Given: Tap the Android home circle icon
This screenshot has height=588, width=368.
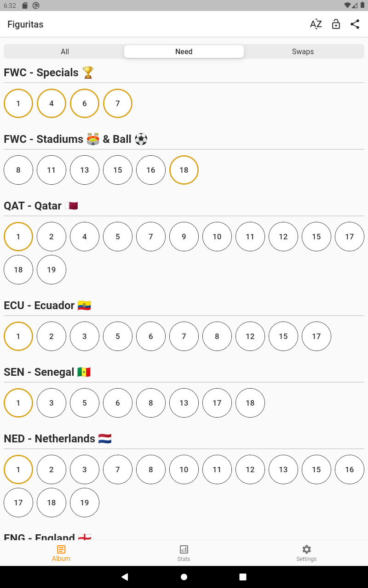Looking at the screenshot, I should tap(184, 577).
